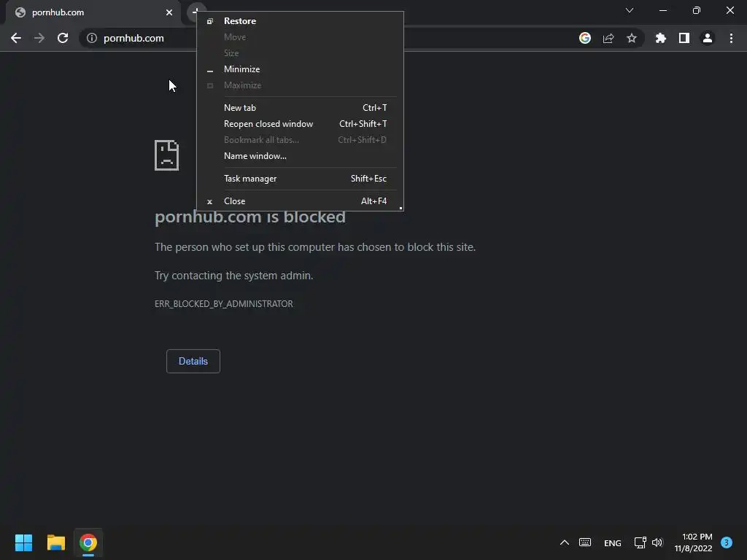Choose Name window... option

[300, 156]
